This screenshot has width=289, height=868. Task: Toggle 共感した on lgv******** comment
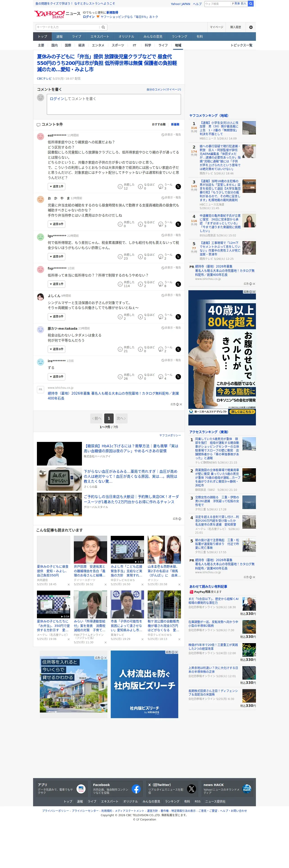click(120, 257)
